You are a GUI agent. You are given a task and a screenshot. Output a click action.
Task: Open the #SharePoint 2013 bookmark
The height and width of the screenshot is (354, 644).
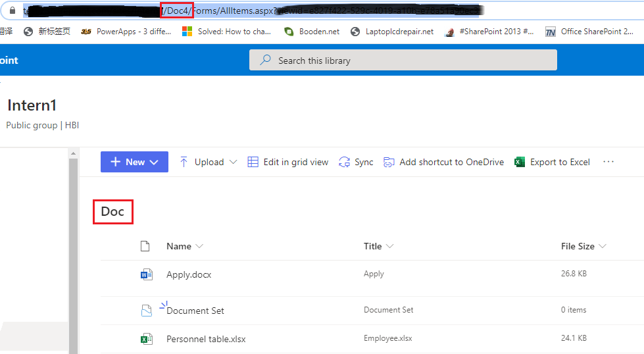489,32
